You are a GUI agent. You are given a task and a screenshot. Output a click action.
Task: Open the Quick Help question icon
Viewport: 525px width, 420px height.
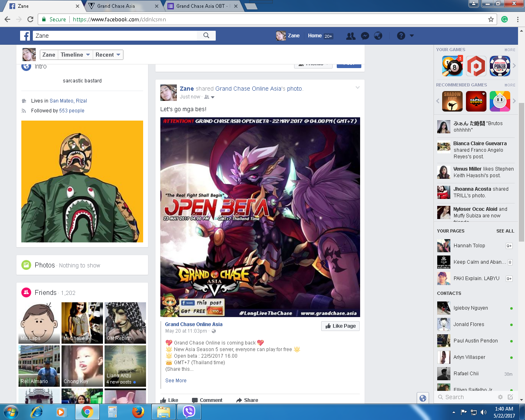401,36
